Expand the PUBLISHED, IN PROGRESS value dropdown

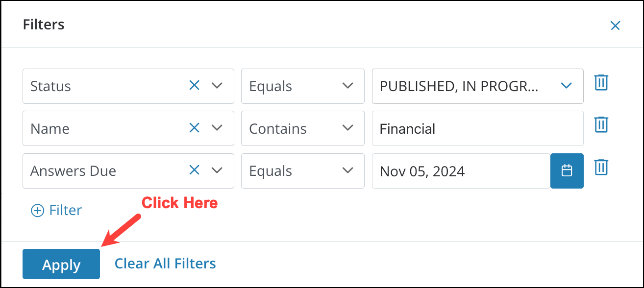(566, 85)
